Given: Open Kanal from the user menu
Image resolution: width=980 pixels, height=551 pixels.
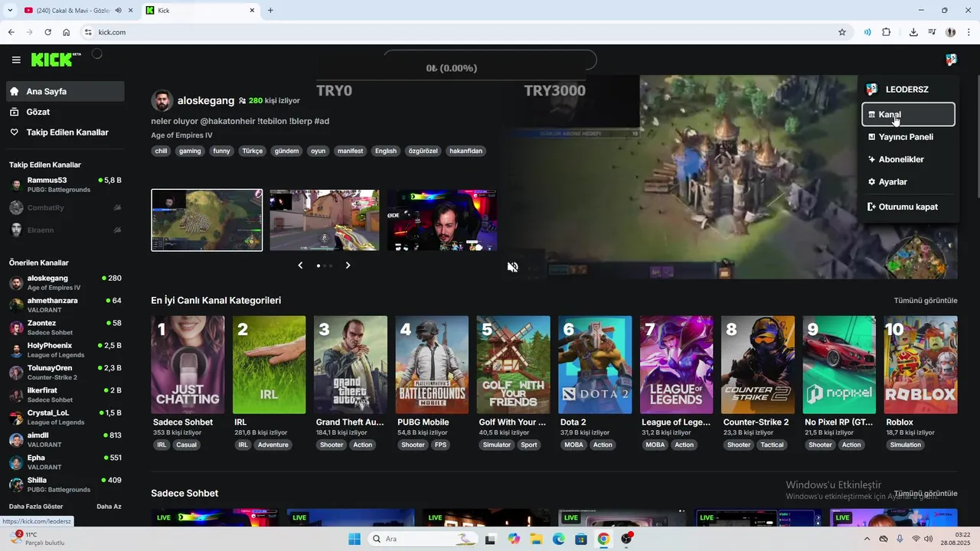Looking at the screenshot, I should coord(908,114).
